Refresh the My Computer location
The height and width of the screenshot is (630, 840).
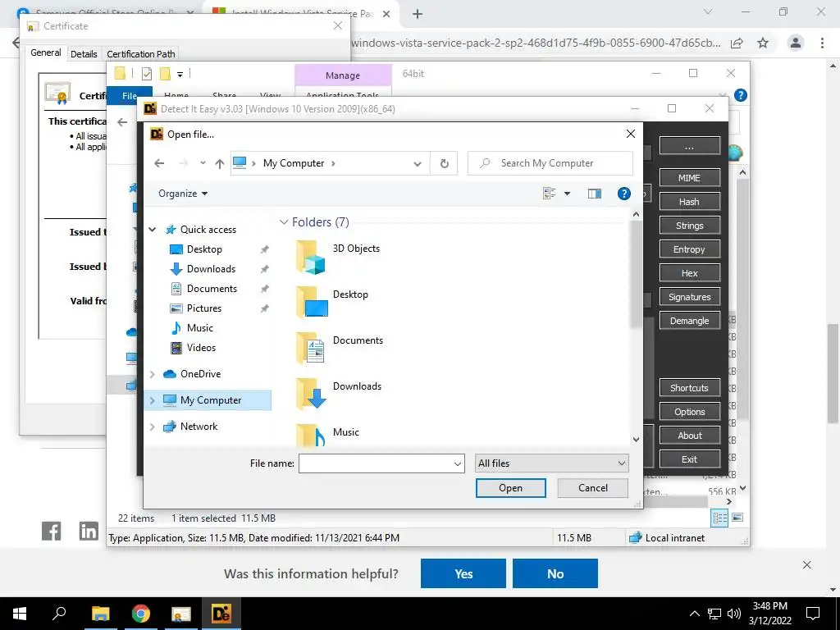(444, 163)
